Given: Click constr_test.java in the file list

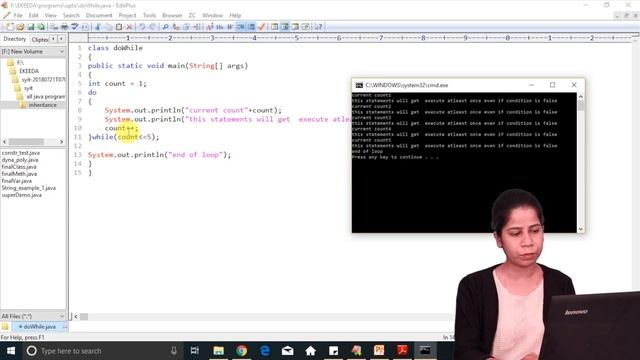Looking at the screenshot, I should coord(20,153).
